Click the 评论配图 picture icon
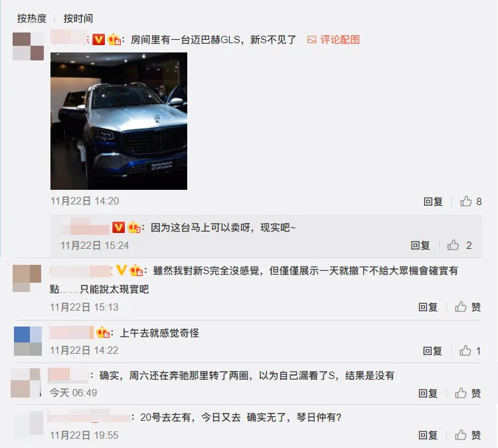Image resolution: width=498 pixels, height=448 pixels. 311,40
